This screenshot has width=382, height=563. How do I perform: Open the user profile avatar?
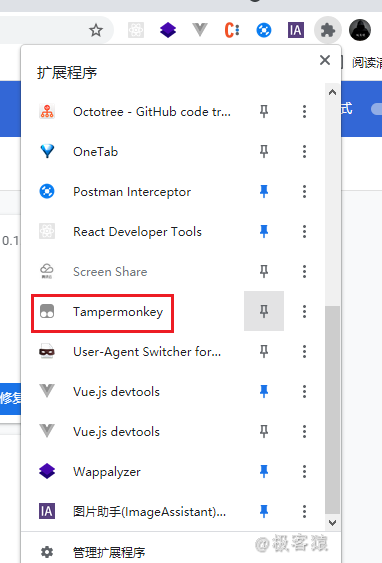360,30
